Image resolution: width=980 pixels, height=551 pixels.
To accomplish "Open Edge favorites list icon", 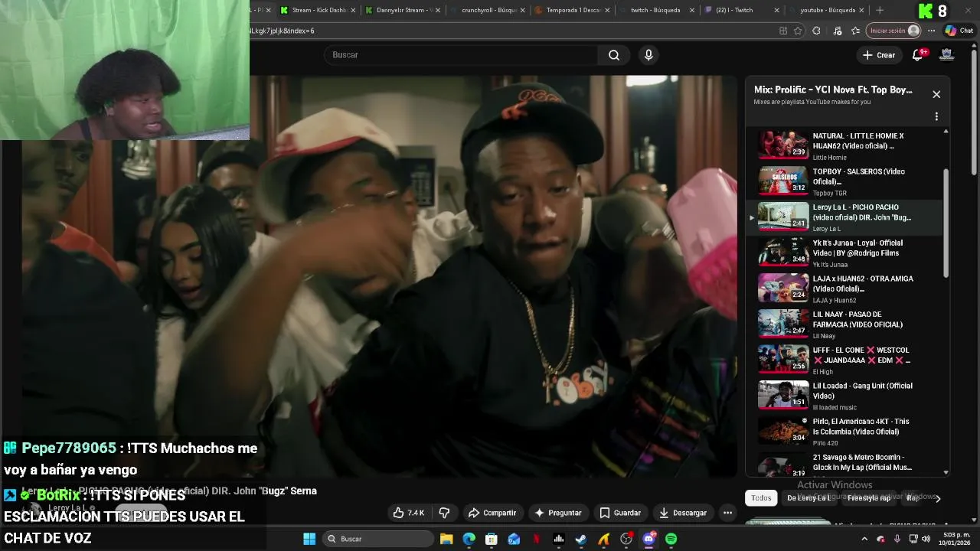I will (855, 31).
